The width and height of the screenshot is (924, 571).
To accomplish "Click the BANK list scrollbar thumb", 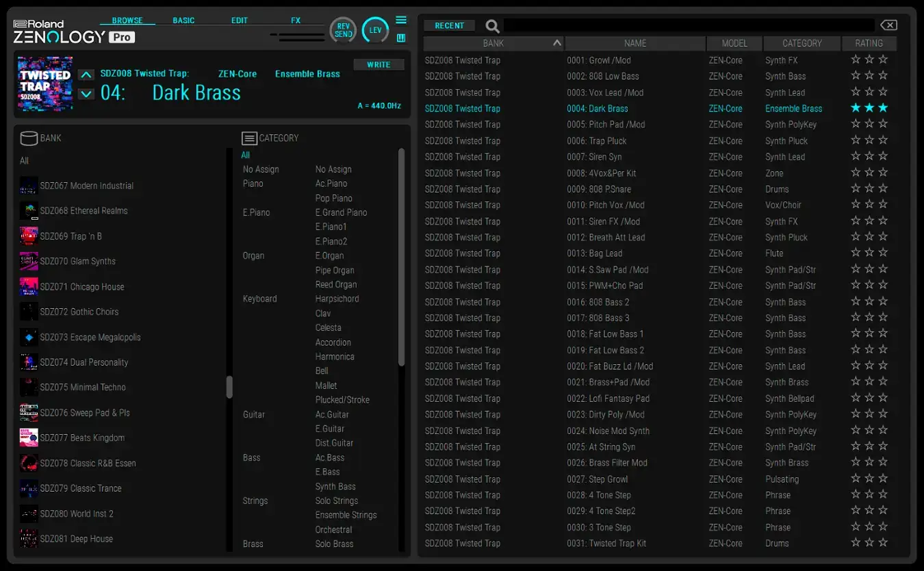I will (x=229, y=387).
